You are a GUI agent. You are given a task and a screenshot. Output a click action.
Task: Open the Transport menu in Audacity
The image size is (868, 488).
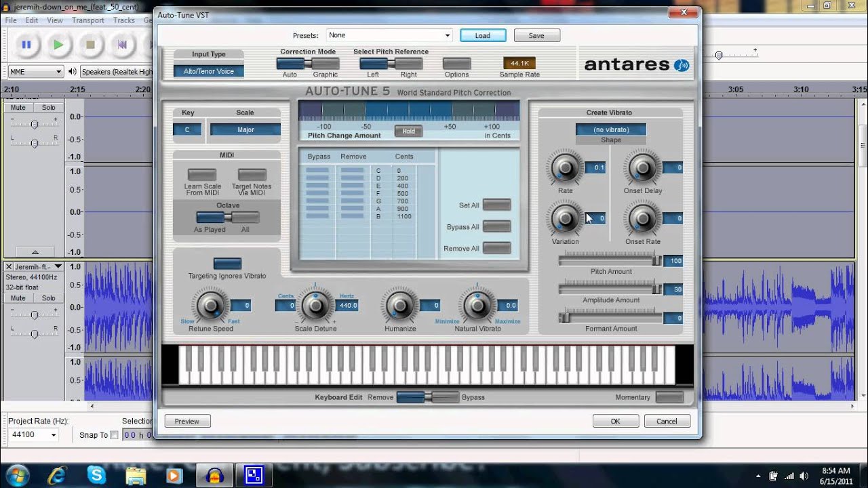(x=88, y=20)
